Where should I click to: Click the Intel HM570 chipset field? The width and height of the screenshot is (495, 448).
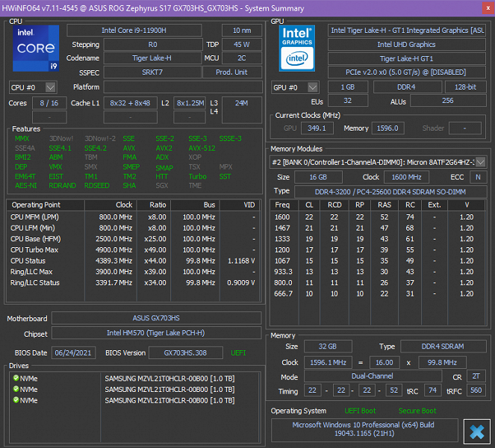click(157, 334)
